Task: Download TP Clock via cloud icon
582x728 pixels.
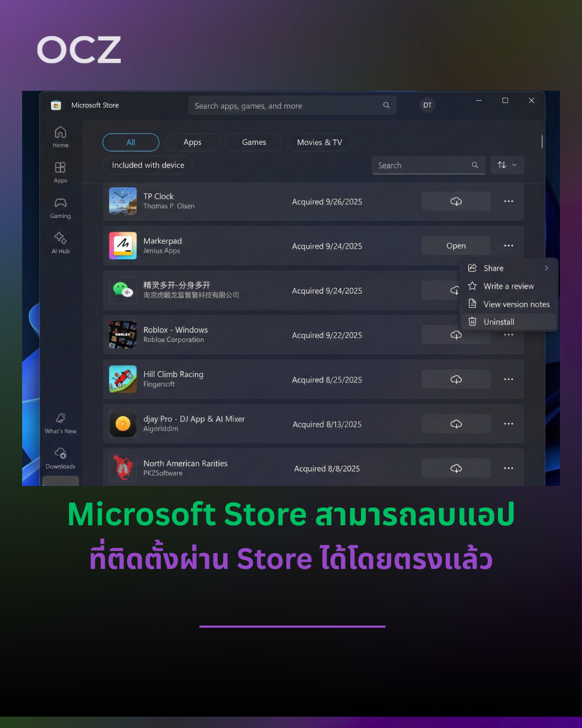Action: 456,202
